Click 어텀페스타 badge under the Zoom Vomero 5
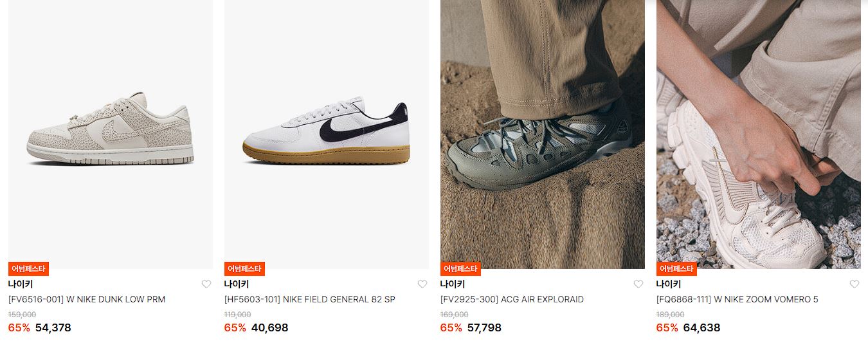 (x=676, y=269)
